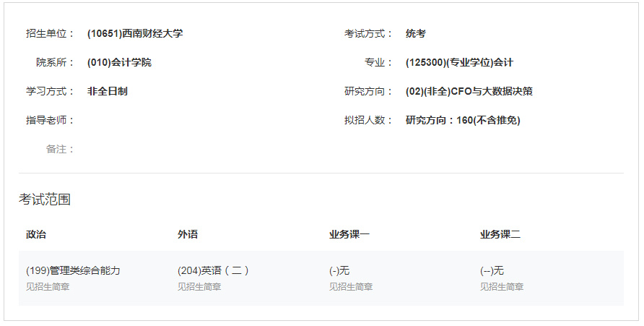Image resolution: width=644 pixels, height=326 pixels.
Task: Select the (125300)(专业学位)会计 major value
Action: pos(460,62)
